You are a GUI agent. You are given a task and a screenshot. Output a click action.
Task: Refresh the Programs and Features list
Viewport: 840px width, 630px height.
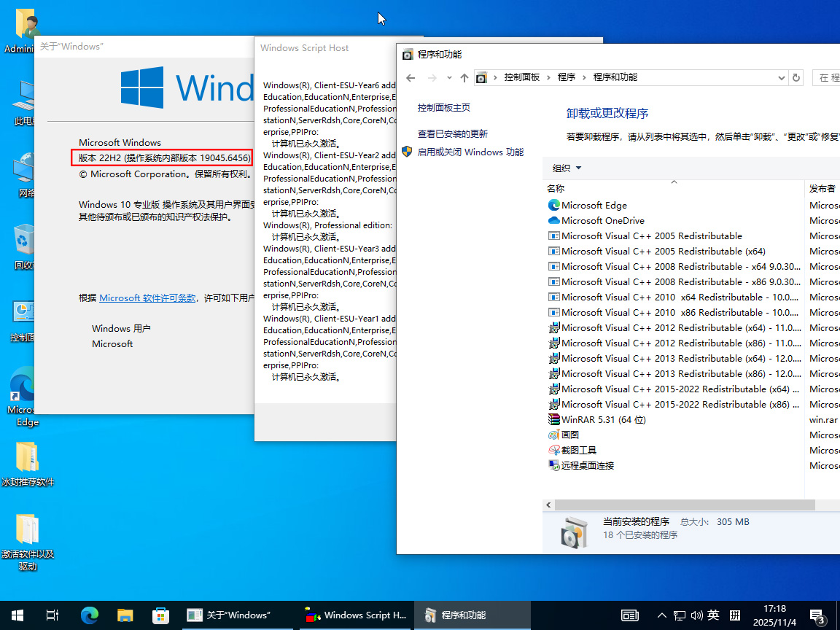(796, 78)
